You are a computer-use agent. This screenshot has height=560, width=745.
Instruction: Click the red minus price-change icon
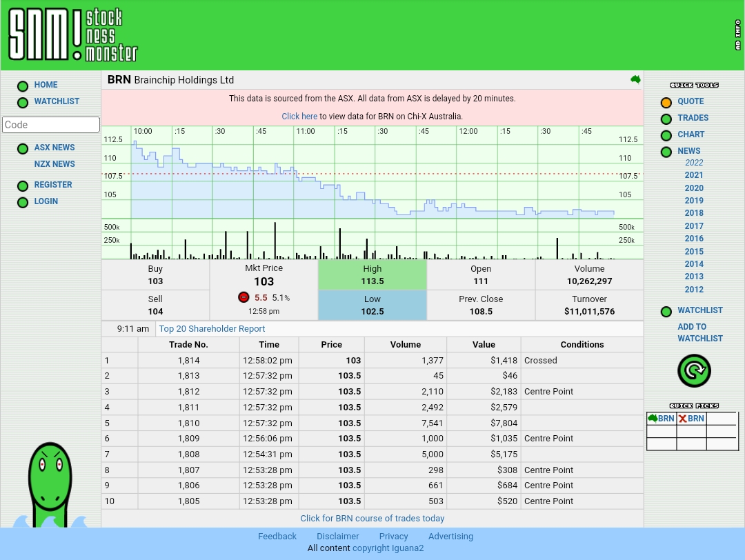244,297
